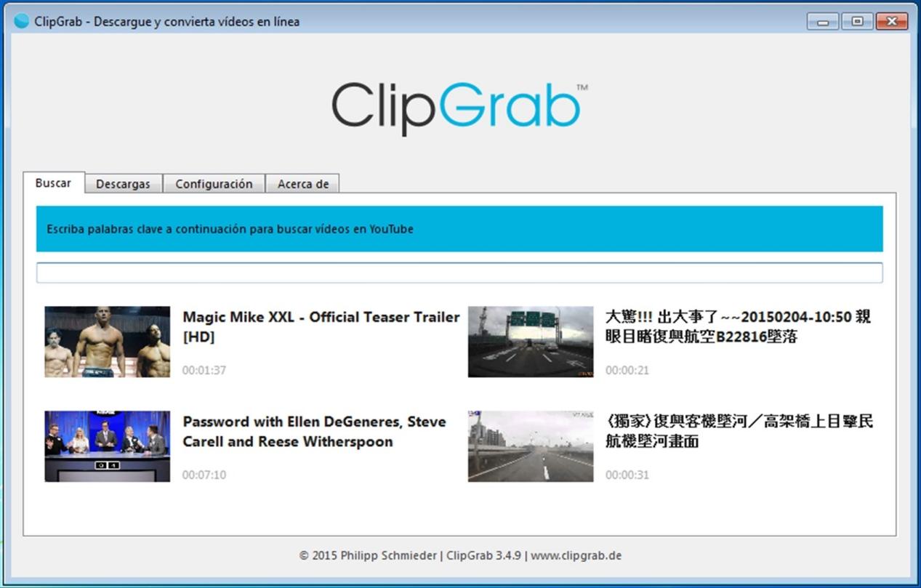Open the Configuración tab
This screenshot has height=588, width=921.
pyautogui.click(x=214, y=184)
